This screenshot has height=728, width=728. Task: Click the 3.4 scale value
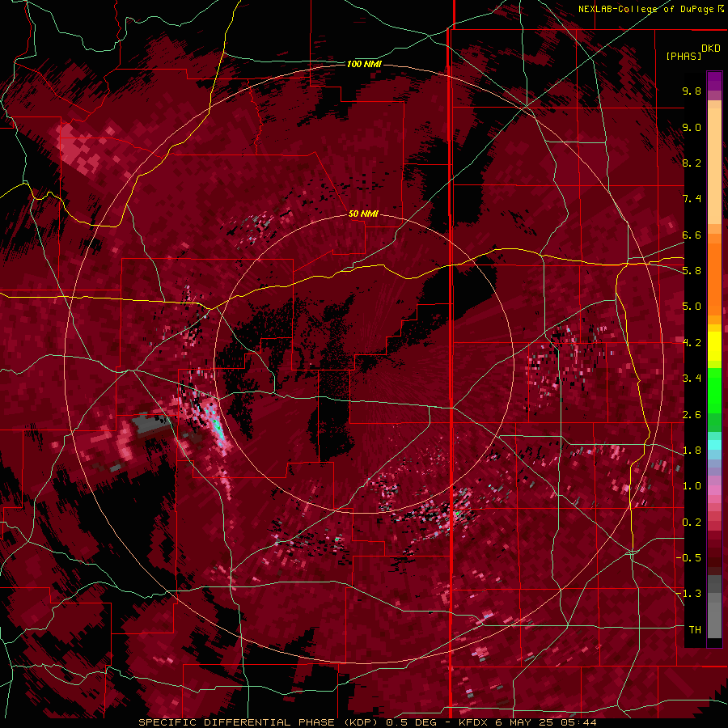[692, 379]
